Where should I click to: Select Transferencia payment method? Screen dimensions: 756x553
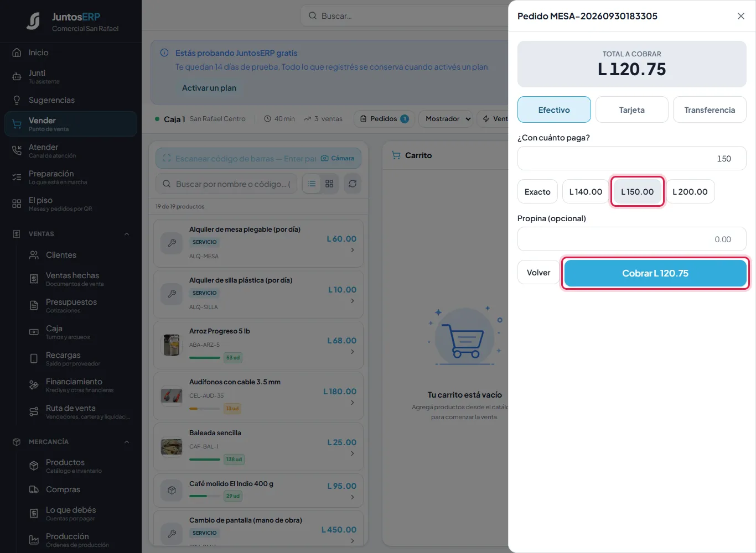[710, 109]
